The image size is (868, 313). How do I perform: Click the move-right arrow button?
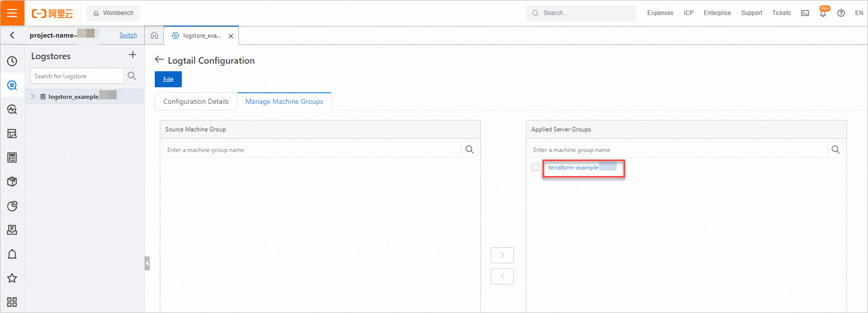pos(502,255)
